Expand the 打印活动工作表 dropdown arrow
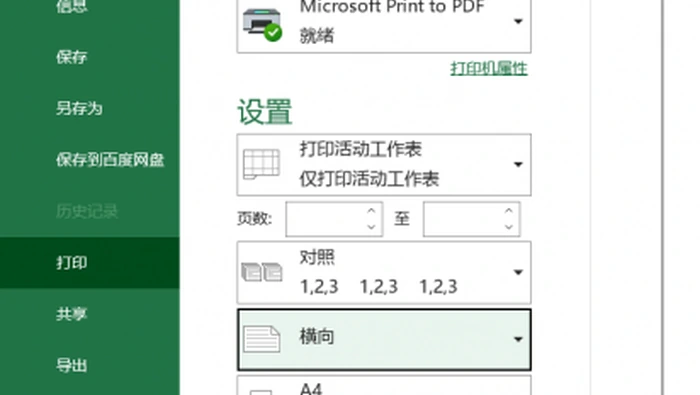 click(x=518, y=164)
